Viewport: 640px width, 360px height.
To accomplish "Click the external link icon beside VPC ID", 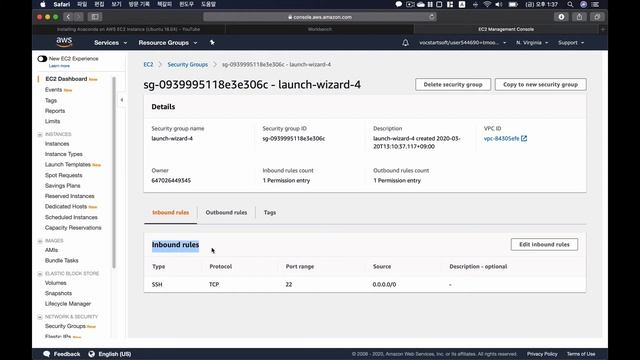I will click(524, 138).
